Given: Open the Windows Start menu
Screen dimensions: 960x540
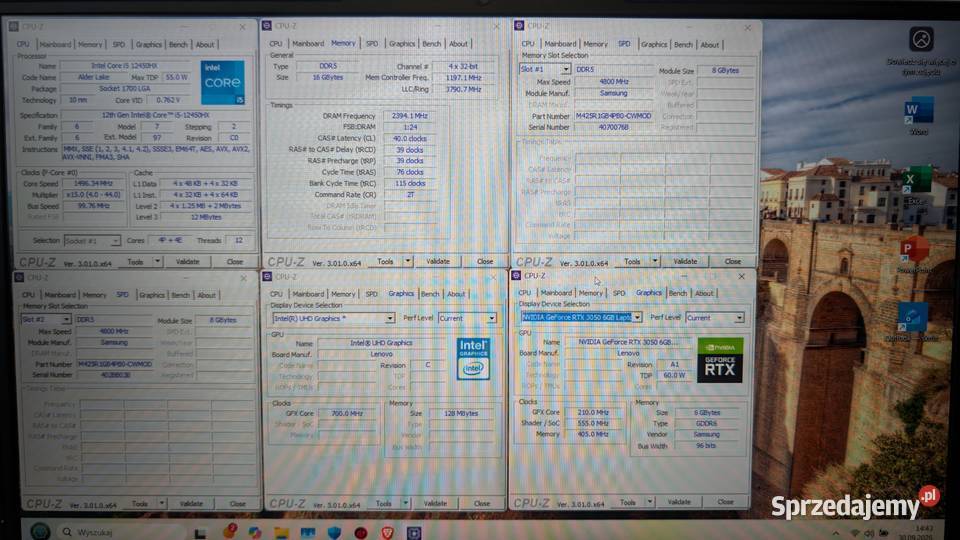Looking at the screenshot, I should 40,531.
